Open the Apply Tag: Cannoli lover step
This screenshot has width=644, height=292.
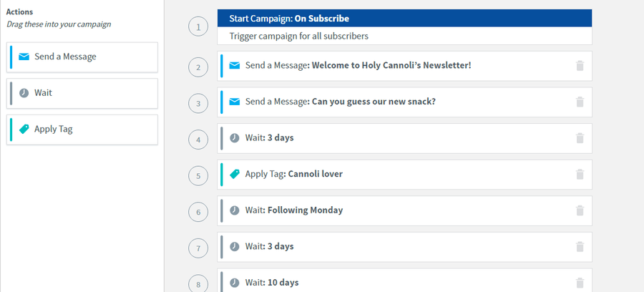click(404, 174)
